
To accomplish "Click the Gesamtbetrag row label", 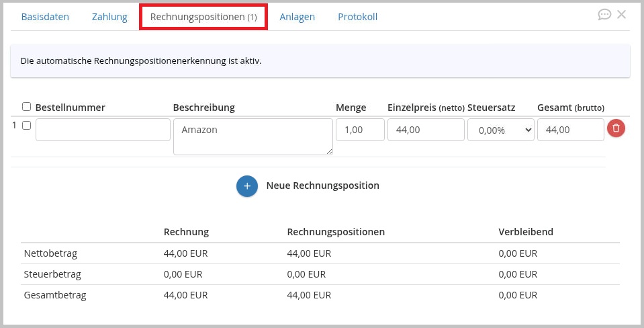I will (x=55, y=295).
